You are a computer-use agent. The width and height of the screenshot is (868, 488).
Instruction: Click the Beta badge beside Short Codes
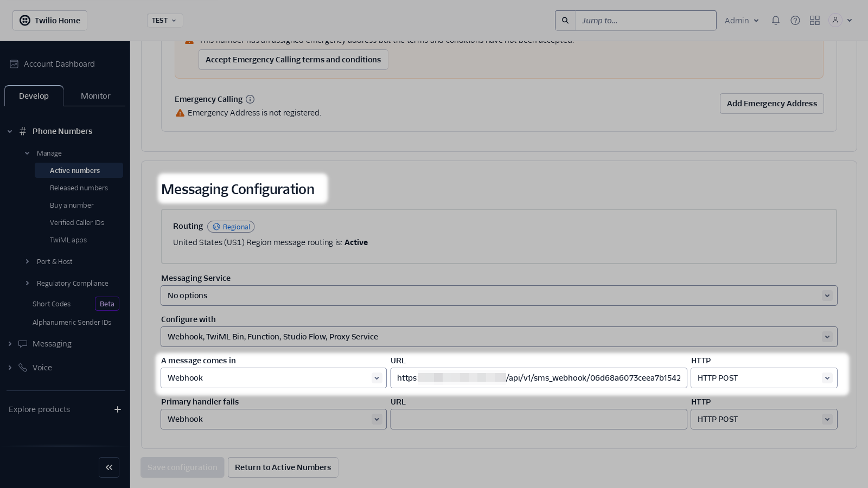107,304
